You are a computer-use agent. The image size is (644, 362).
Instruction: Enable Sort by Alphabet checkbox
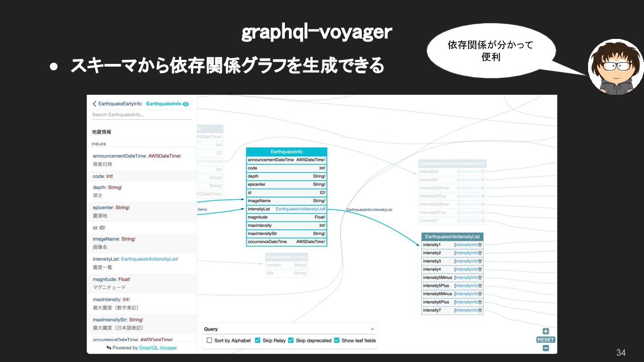tap(209, 341)
